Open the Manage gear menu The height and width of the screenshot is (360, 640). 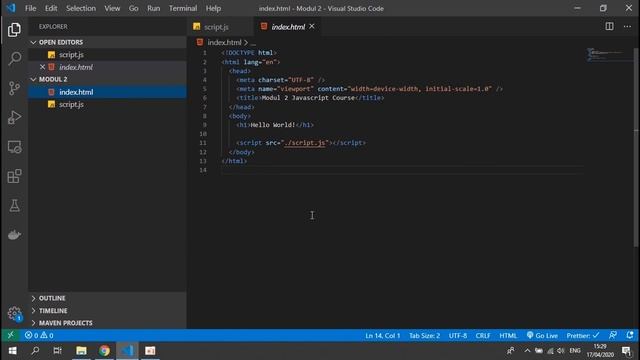(x=14, y=313)
